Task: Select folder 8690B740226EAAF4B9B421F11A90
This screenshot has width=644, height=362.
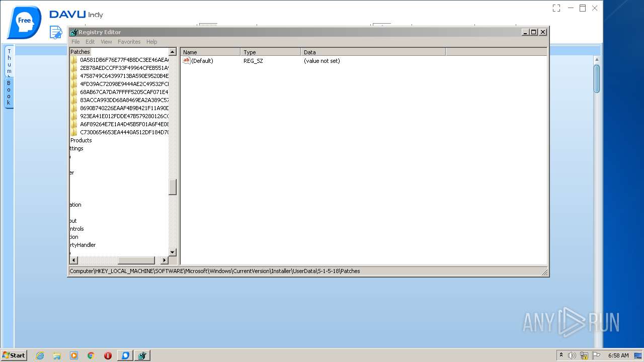Action: [124, 108]
